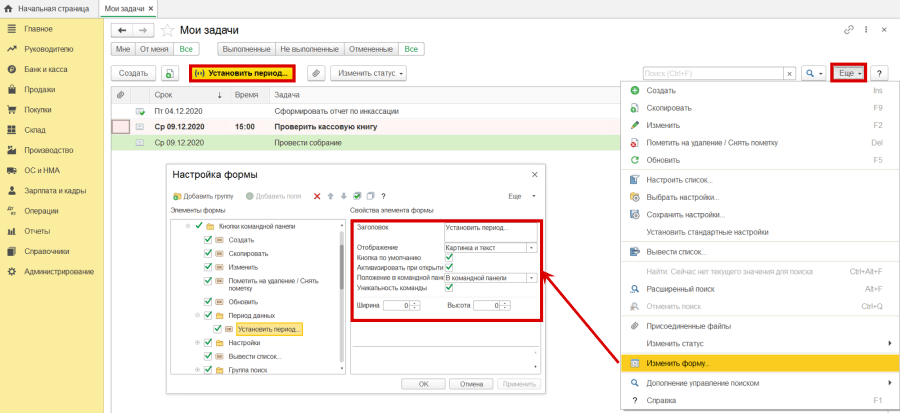Click the Добавить группу icon in form settings

pyautogui.click(x=178, y=196)
